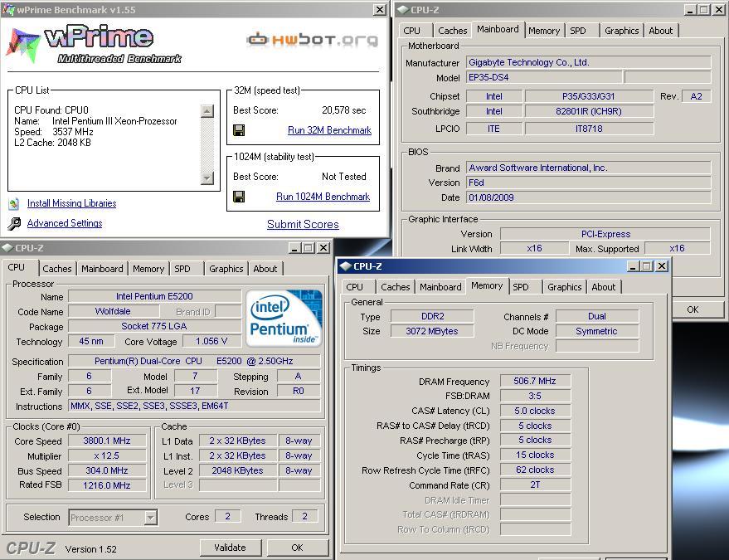Click the Rated FSB value 1216.0 MHz
Image resolution: width=729 pixels, height=560 pixels.
click(107, 485)
